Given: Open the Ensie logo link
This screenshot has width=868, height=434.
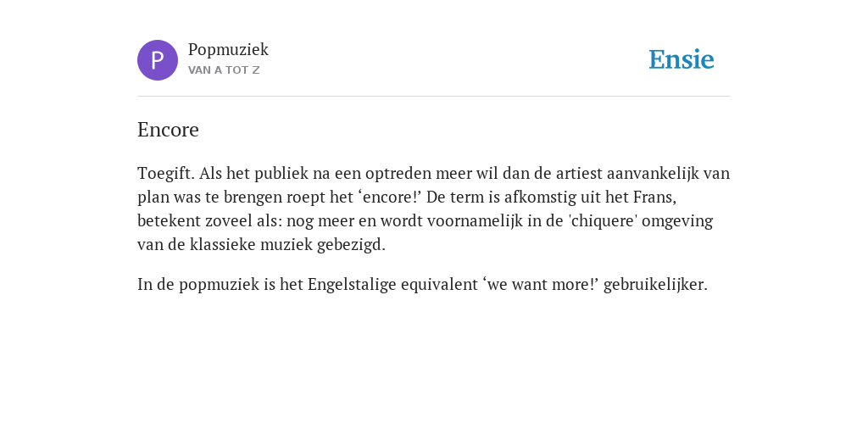Looking at the screenshot, I should coord(682,59).
